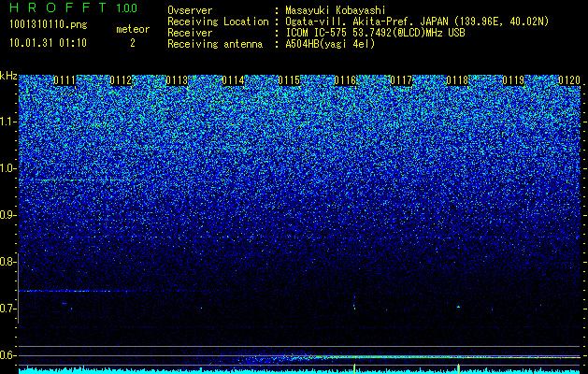Image resolution: width=588 pixels, height=374 pixels.
Task: Click the yellow level spike below 0116
Action: pyautogui.click(x=354, y=368)
